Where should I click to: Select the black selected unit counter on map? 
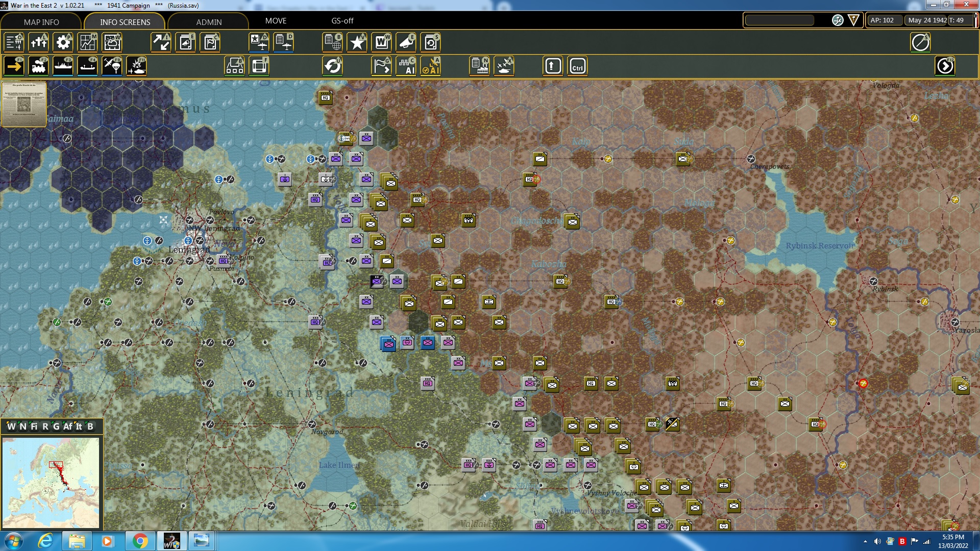377,281
